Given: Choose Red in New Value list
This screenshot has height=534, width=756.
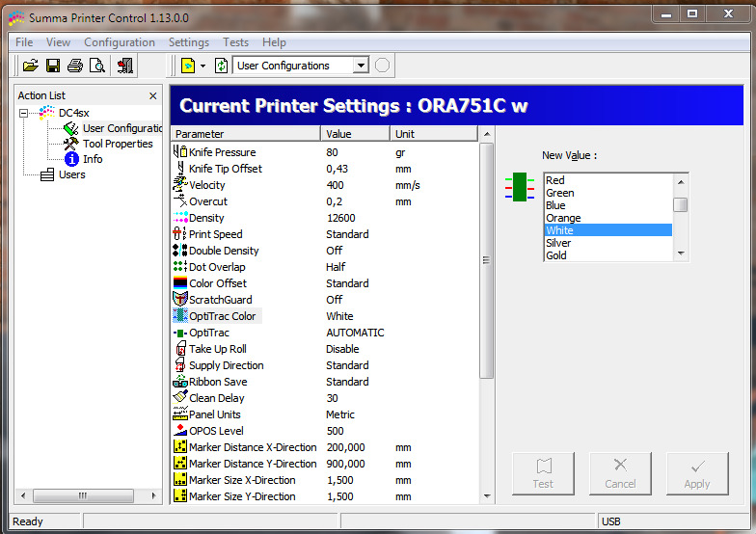Looking at the screenshot, I should pos(608,180).
